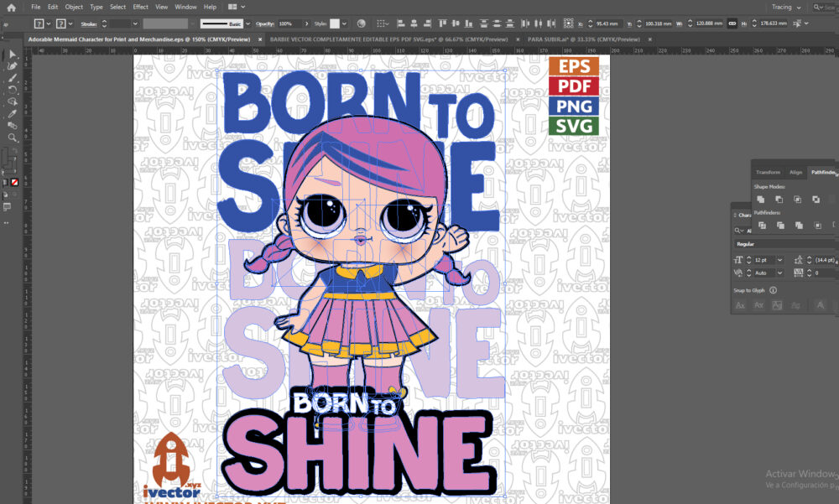This screenshot has height=504, width=839.
Task: Switch to the Transform panel tab
Action: (768, 172)
